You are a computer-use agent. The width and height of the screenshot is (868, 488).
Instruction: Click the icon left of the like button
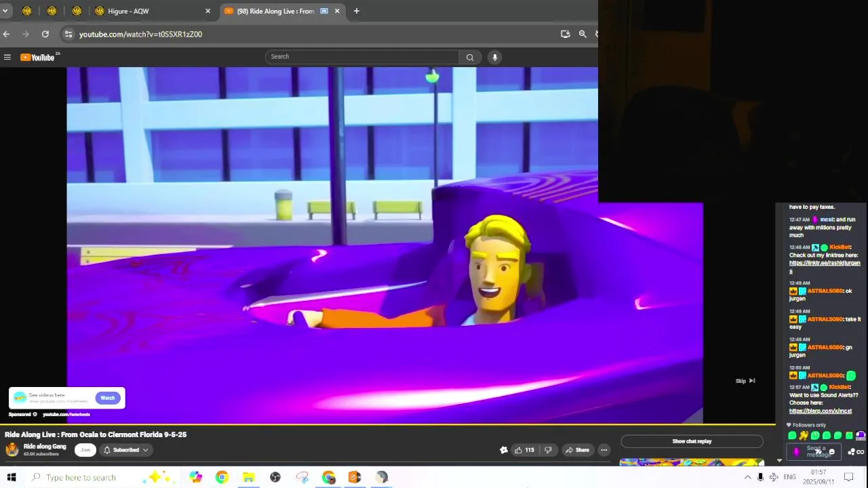click(x=504, y=450)
